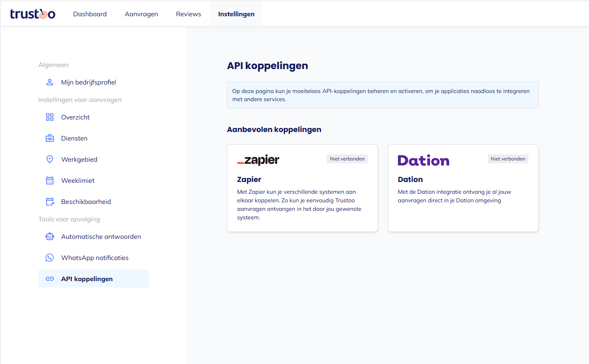Viewport: 589px width, 364px height.
Task: Click the WhatsApp icon in sidebar
Action: [50, 258]
